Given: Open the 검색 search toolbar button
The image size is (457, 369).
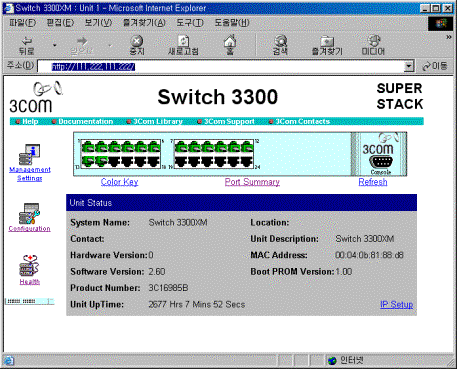Looking at the screenshot, I should (x=280, y=46).
